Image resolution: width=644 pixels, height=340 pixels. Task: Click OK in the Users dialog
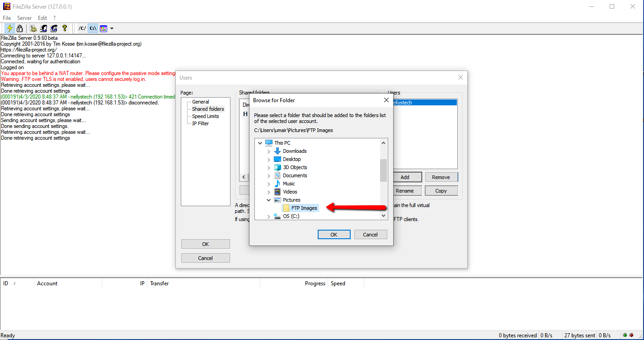(x=206, y=244)
